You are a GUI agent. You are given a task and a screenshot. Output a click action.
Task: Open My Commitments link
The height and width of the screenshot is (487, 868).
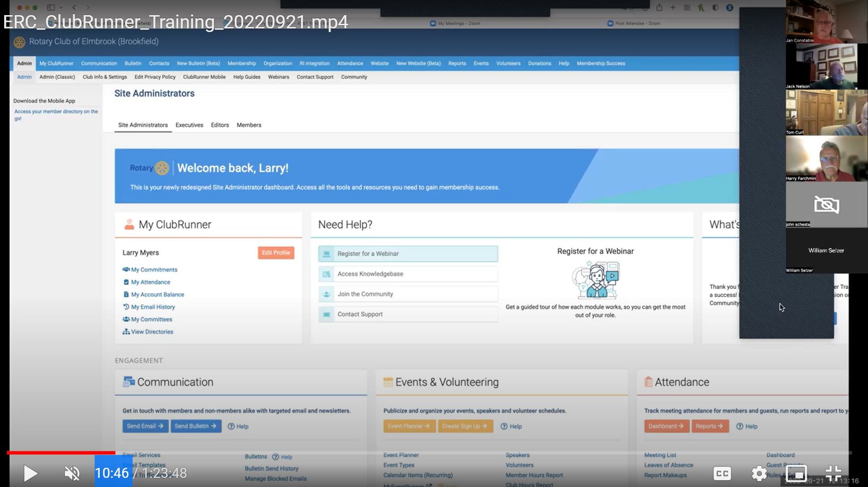(154, 270)
